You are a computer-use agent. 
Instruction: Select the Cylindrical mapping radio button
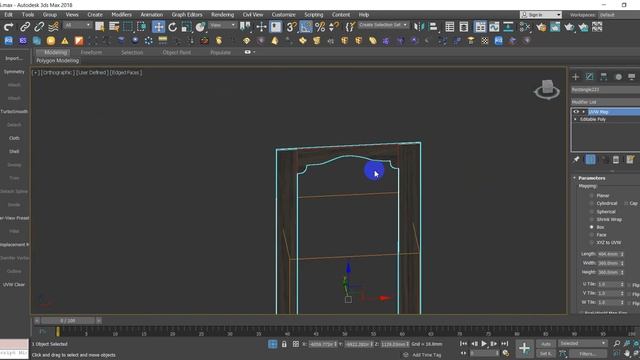point(591,203)
